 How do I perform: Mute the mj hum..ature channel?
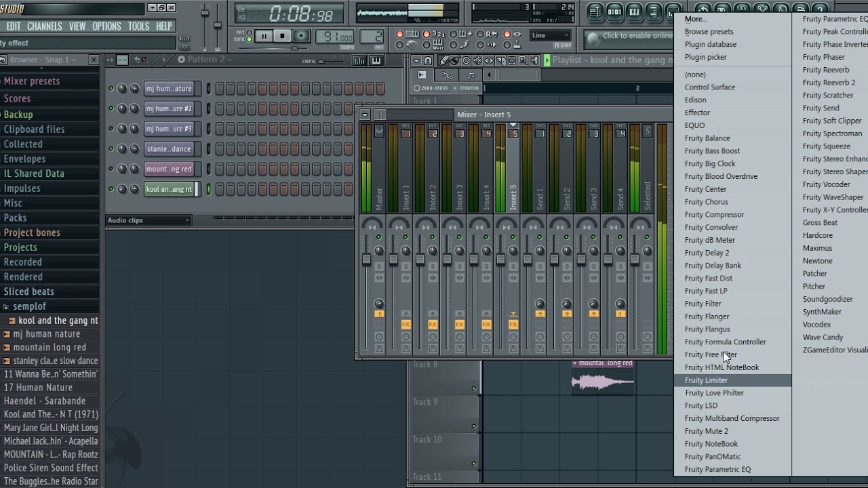pos(111,89)
